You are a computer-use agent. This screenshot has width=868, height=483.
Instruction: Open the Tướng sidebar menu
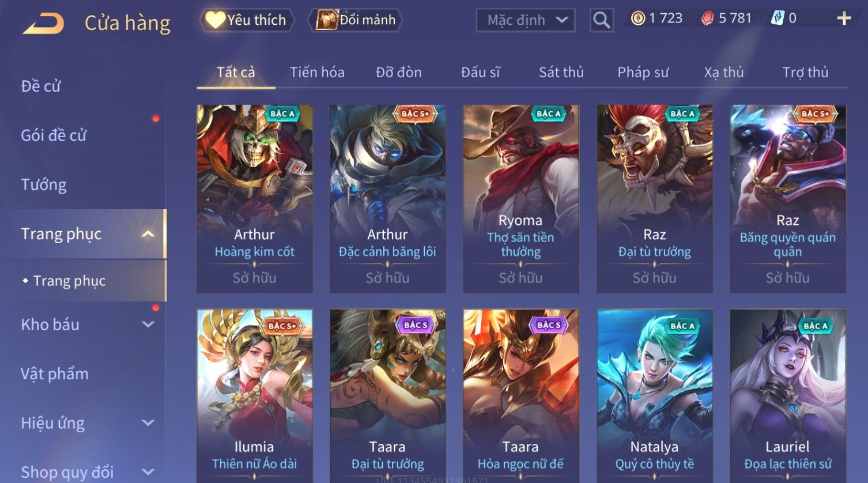[44, 185]
